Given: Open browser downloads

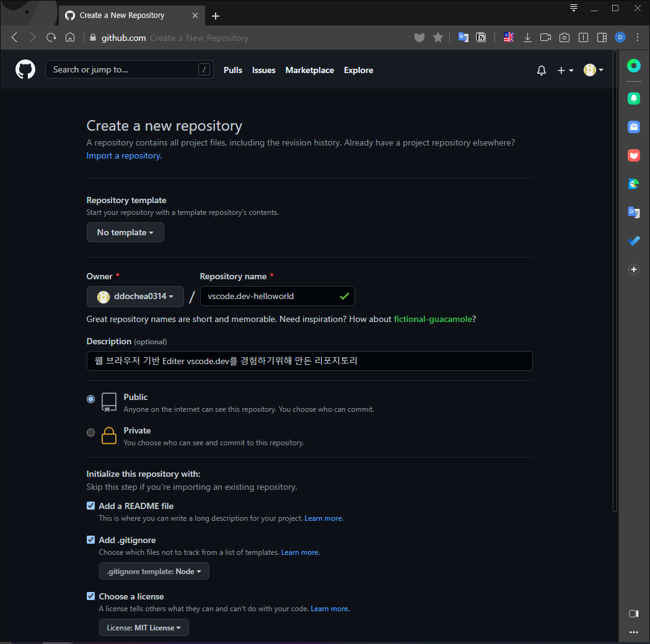Looking at the screenshot, I should pyautogui.click(x=527, y=38).
